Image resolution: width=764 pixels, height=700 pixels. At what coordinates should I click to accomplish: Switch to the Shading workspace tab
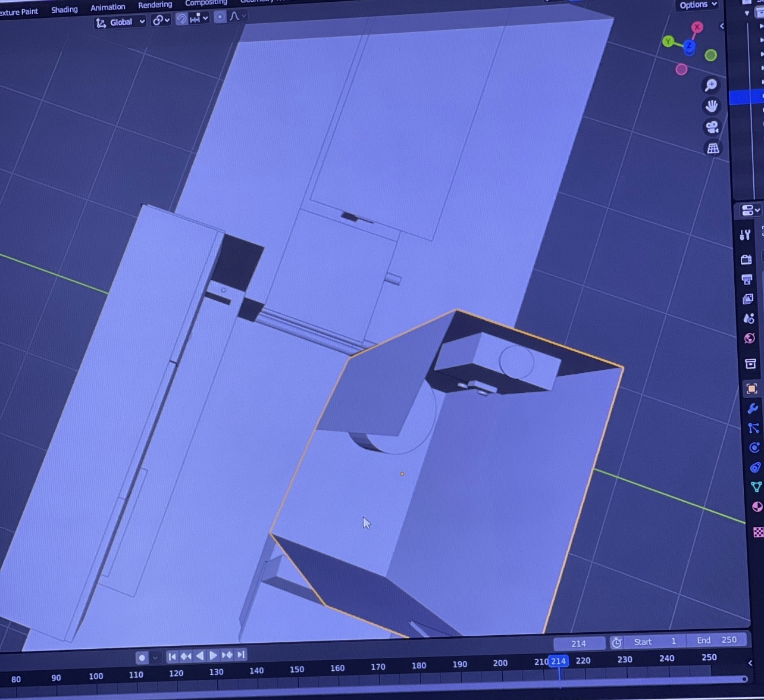(64, 10)
